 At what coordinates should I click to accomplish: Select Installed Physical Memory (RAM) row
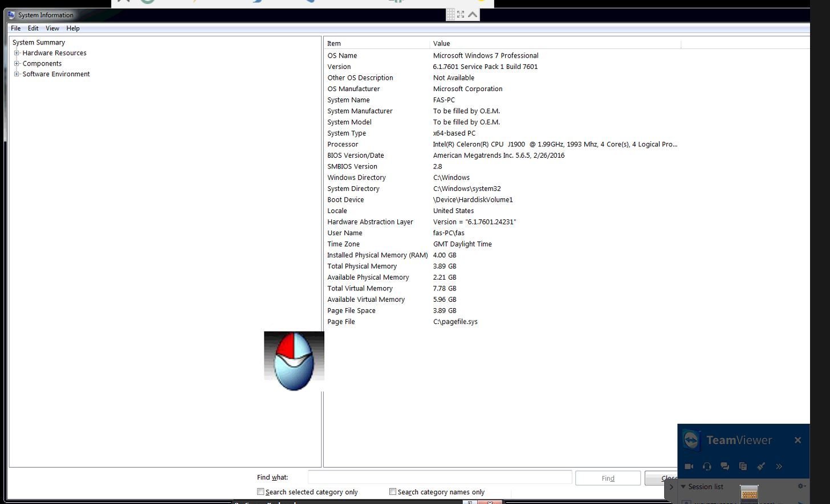[x=502, y=255]
